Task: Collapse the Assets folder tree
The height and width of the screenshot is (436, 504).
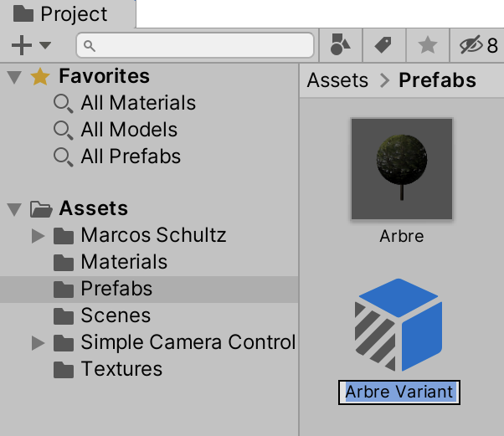Action: coord(13,208)
